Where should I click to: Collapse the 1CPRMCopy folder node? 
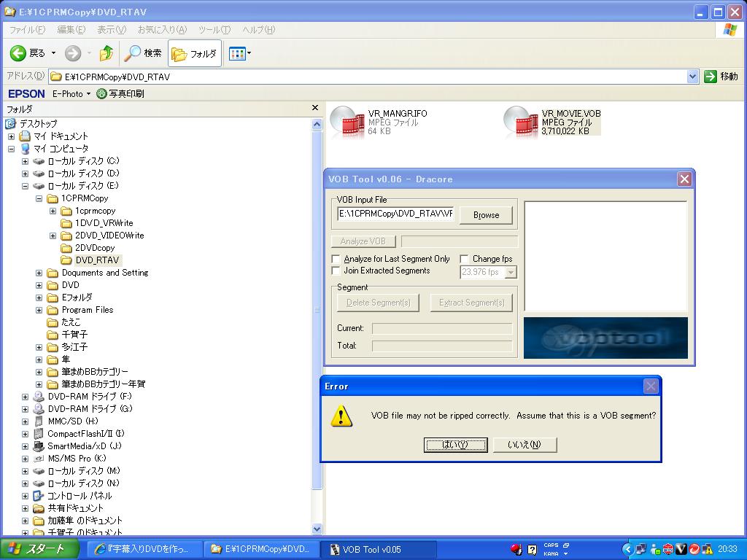coord(39,198)
